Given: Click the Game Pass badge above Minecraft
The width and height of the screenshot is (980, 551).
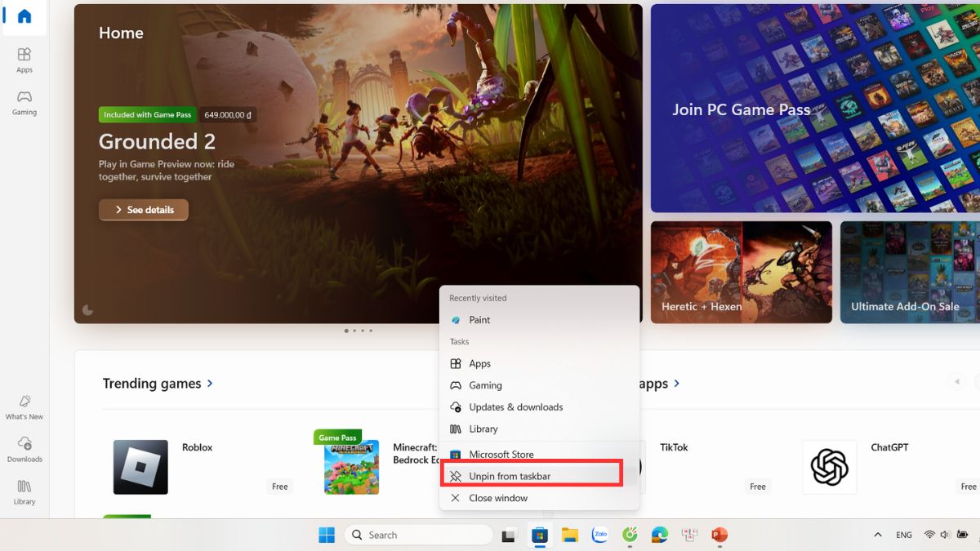Looking at the screenshot, I should click(337, 438).
